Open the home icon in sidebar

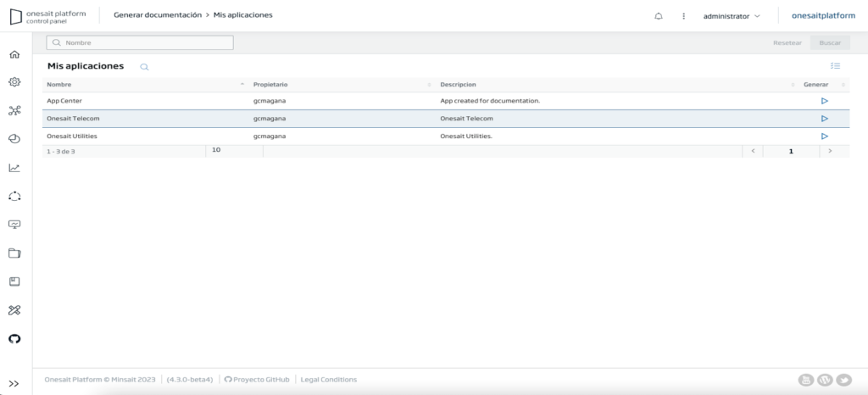click(14, 54)
